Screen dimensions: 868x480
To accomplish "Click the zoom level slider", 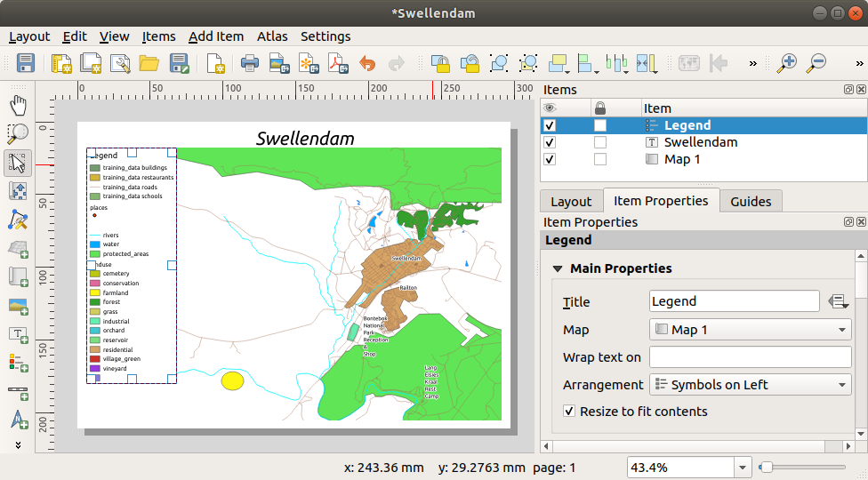I will (801, 467).
